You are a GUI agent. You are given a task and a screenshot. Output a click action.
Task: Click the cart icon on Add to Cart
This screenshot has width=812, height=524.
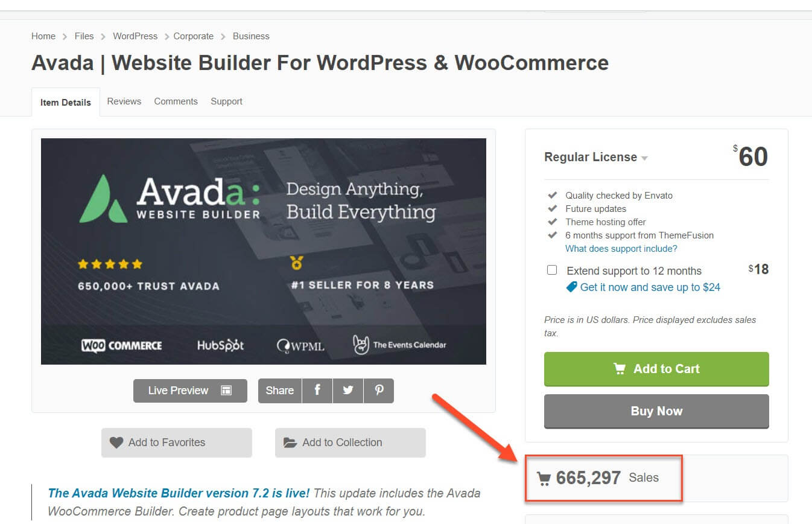[620, 369]
